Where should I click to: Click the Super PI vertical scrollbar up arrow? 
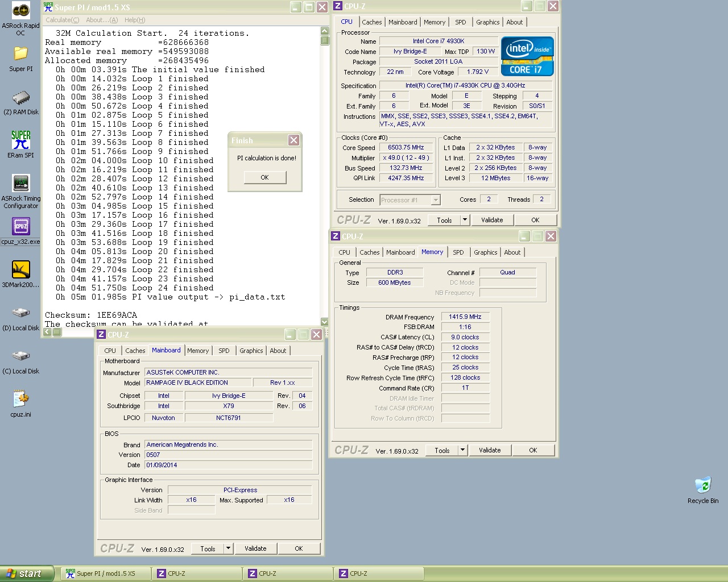325,31
